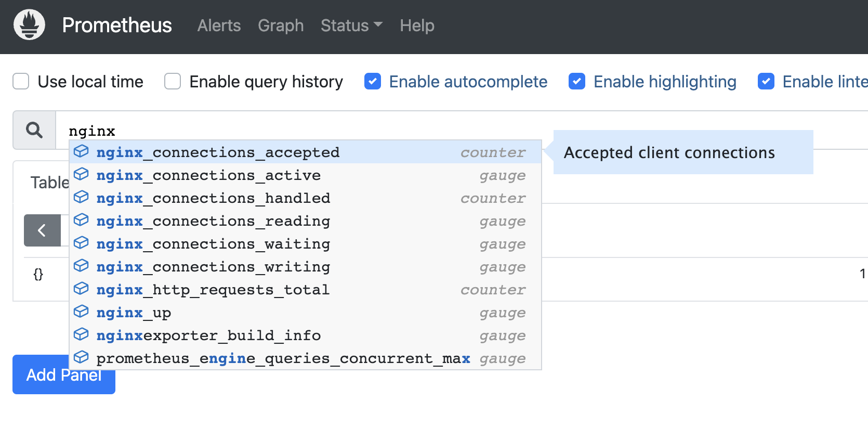
Task: Uncheck the Enable linter checkbox
Action: 766,82
